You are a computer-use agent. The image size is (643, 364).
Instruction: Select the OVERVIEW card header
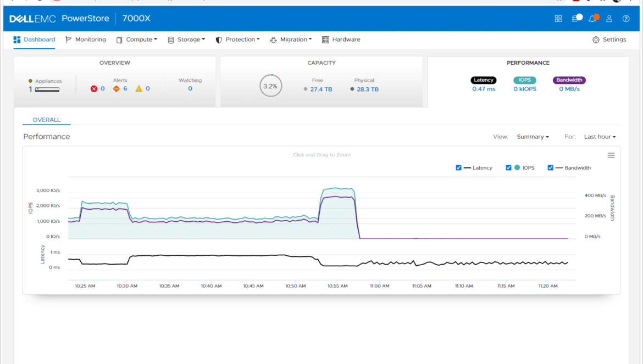tap(115, 63)
